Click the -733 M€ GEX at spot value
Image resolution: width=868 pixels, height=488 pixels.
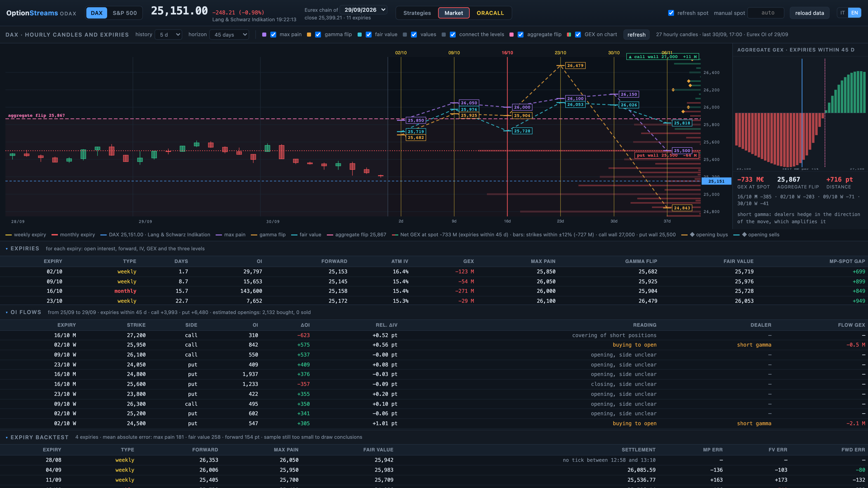point(750,180)
